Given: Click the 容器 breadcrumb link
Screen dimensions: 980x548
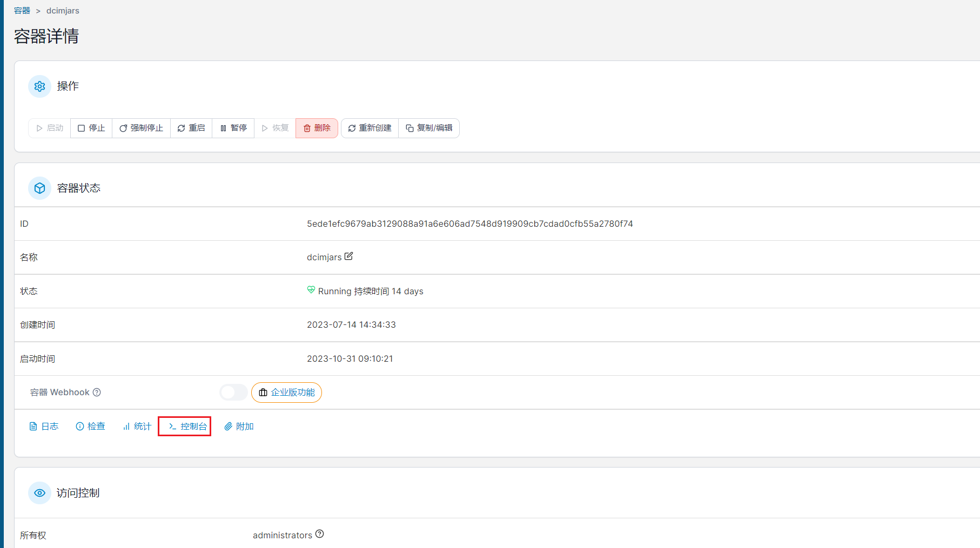Looking at the screenshot, I should point(22,11).
